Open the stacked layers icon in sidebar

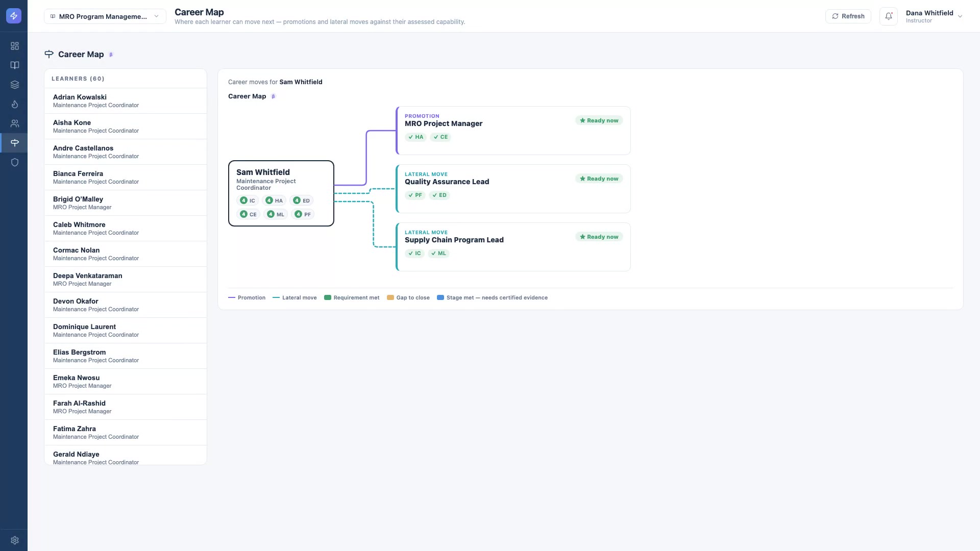[15, 85]
